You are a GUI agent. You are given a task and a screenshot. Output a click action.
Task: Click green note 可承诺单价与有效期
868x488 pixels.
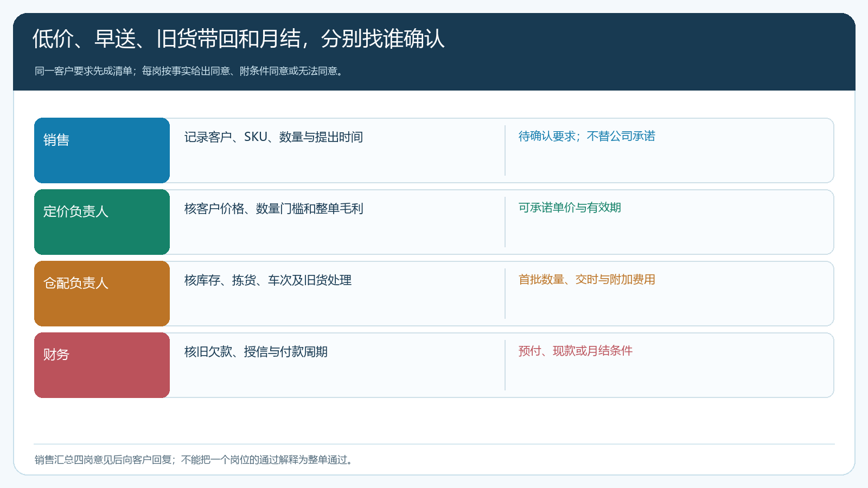point(570,208)
